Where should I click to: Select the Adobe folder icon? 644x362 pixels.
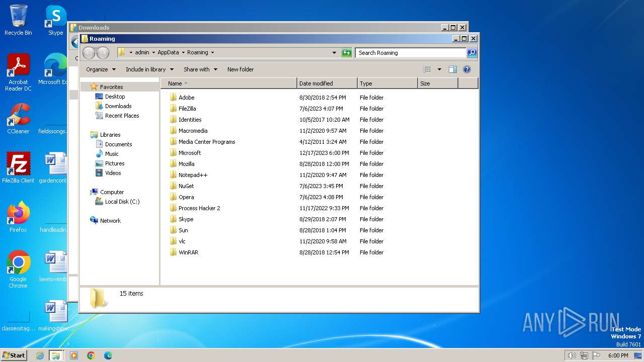tap(173, 98)
